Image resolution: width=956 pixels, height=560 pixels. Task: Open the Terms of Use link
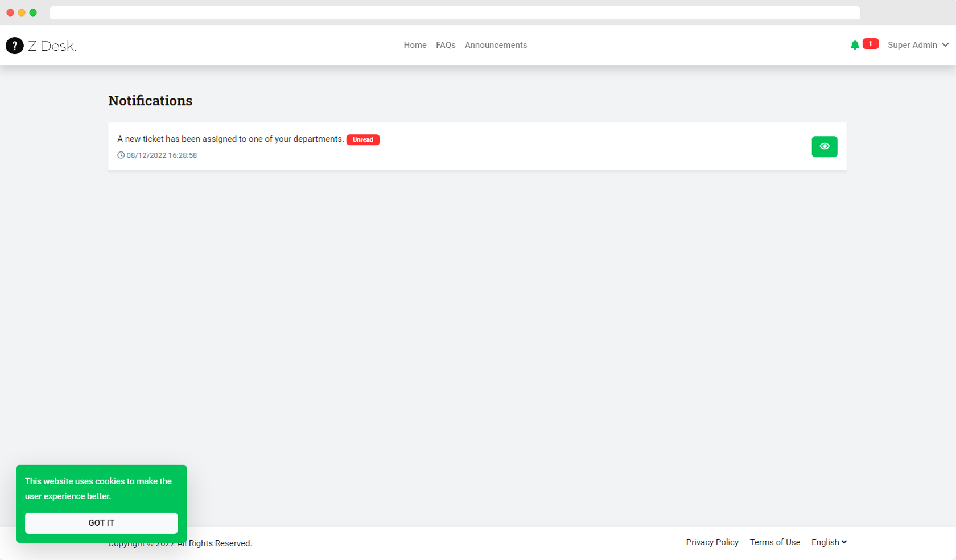pyautogui.click(x=775, y=542)
